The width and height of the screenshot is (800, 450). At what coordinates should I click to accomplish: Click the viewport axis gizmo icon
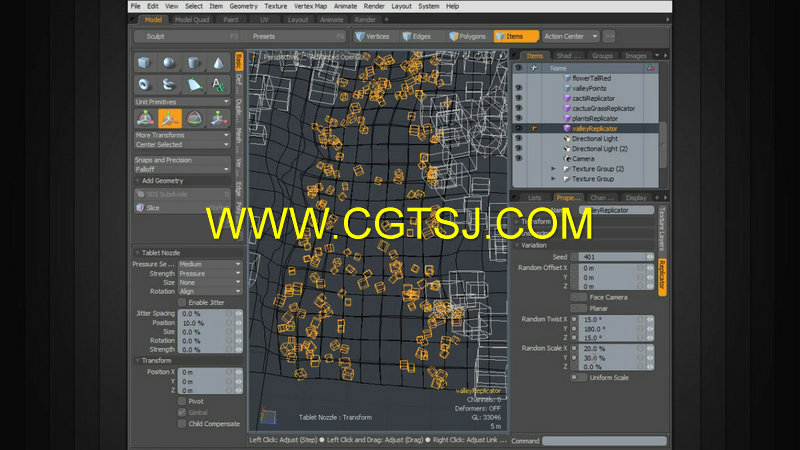point(268,415)
